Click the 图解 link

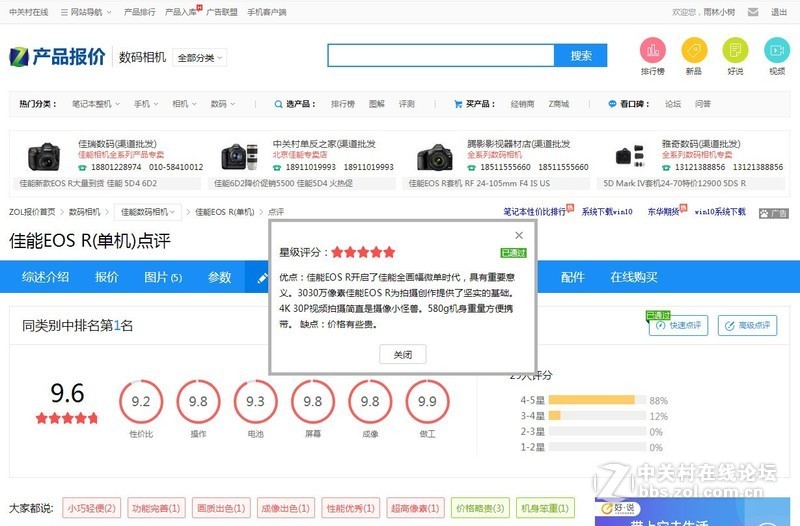click(377, 104)
